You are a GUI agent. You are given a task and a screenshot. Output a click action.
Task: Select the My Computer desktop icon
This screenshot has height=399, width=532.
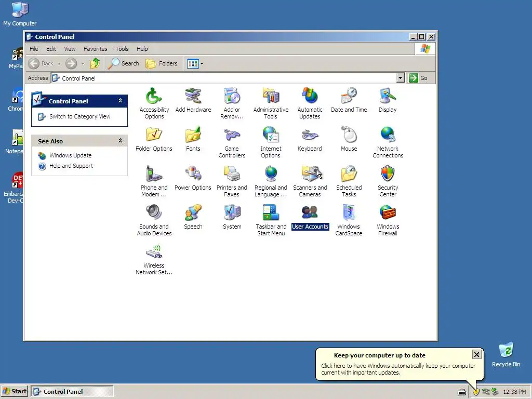coord(20,14)
